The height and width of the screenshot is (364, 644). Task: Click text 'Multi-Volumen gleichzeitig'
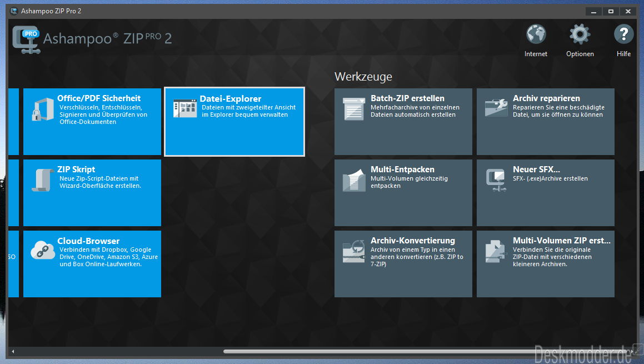point(409,178)
